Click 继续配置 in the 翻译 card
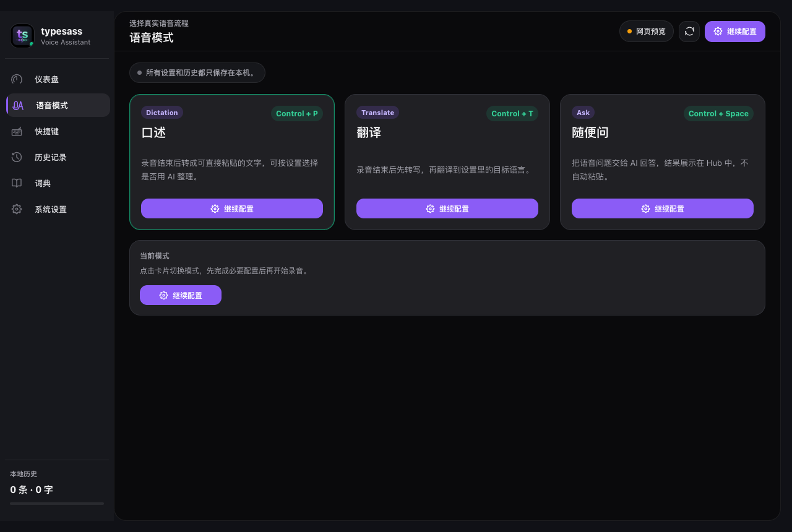 click(x=447, y=208)
